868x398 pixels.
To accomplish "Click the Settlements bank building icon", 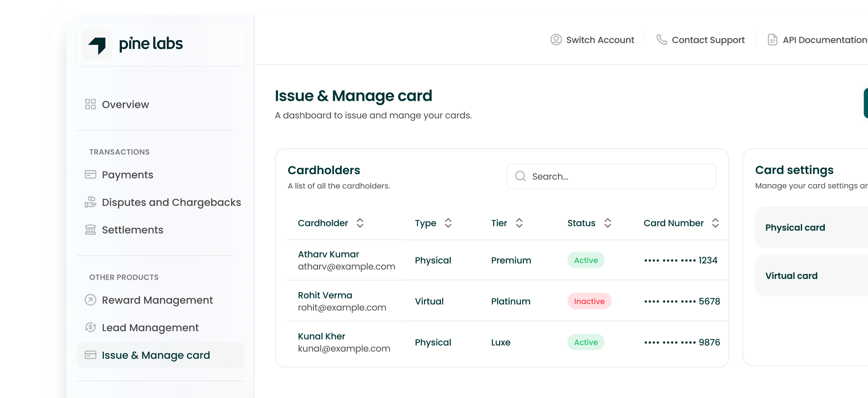I will (90, 230).
